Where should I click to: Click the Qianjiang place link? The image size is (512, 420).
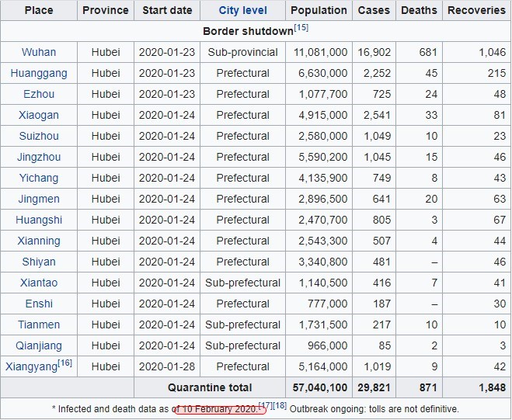click(39, 346)
